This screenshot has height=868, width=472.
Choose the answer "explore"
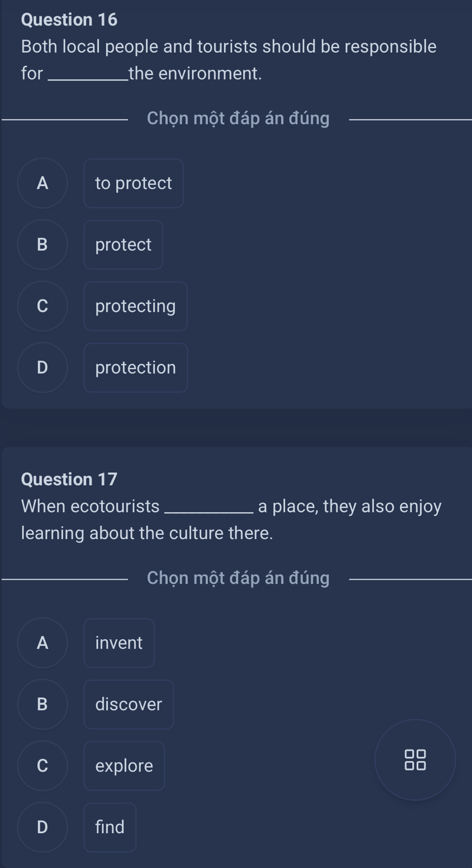coord(124,766)
